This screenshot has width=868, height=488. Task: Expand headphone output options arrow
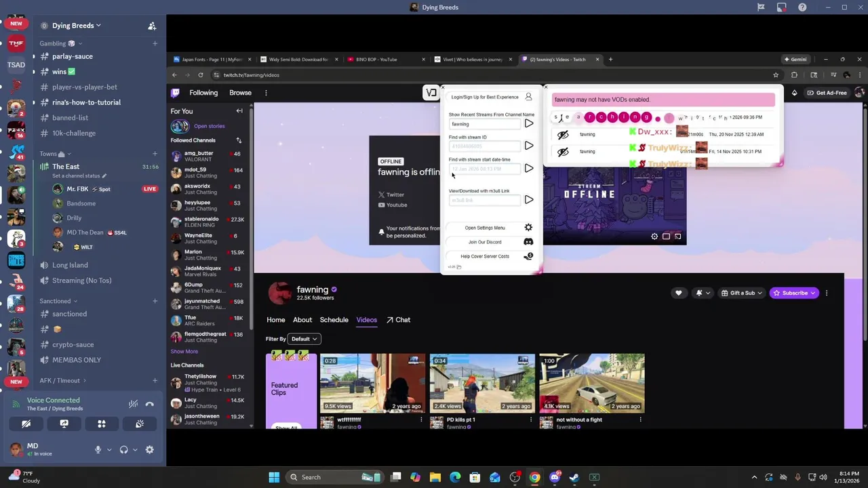[x=135, y=449]
